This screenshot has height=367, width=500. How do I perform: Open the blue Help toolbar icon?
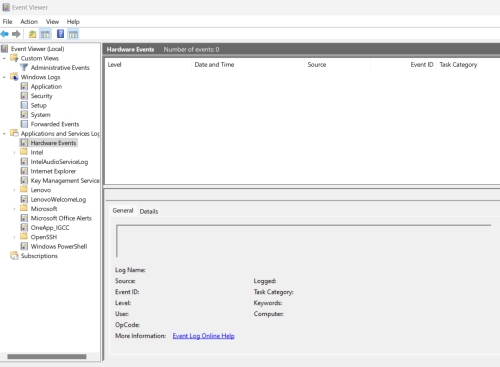point(60,34)
